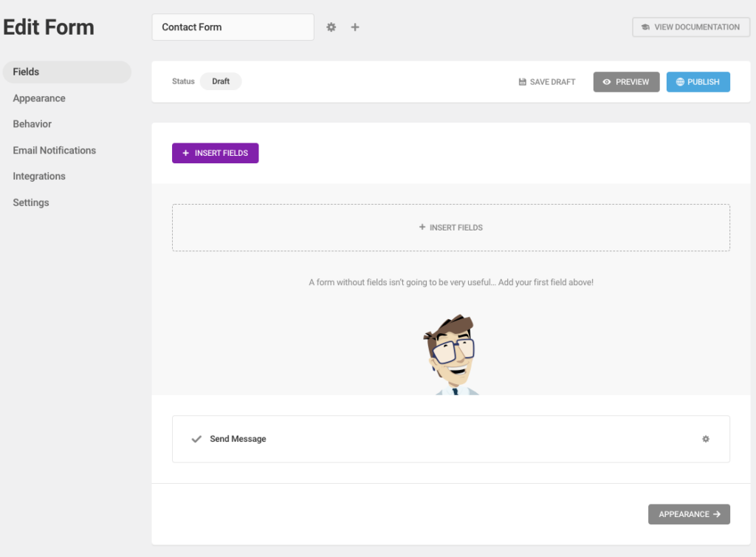
Task: Save the form as a draft
Action: [x=547, y=81]
